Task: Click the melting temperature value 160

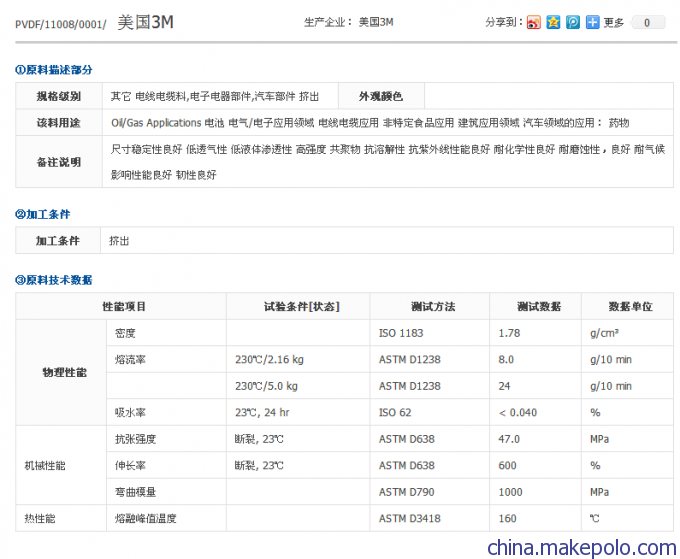Action: [x=507, y=519]
